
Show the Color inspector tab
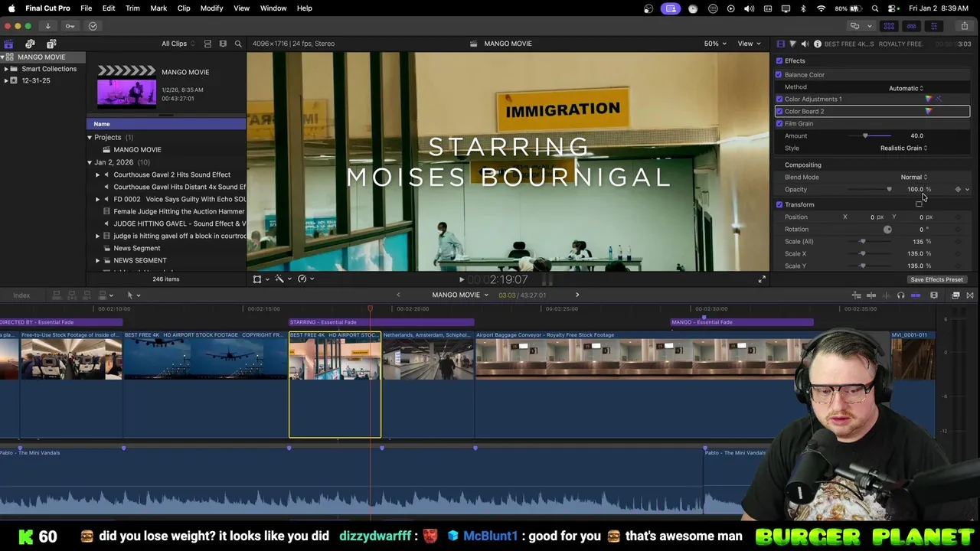click(x=792, y=44)
